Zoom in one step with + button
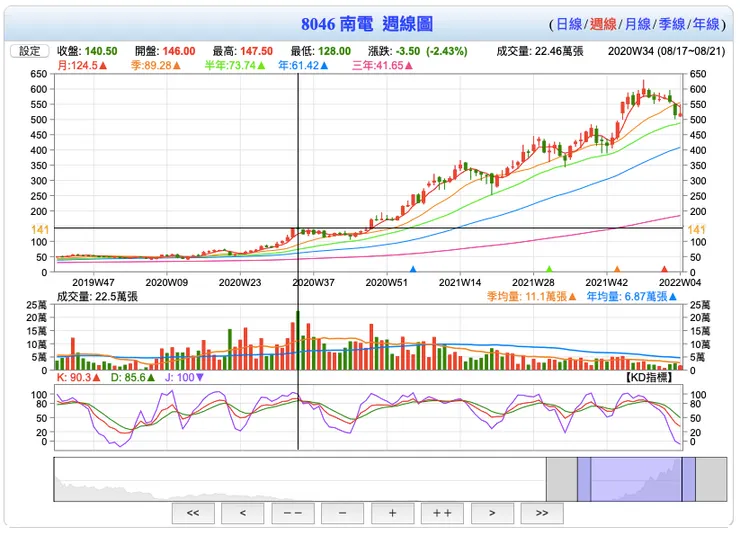Viewport: 740px width, 536px height. pyautogui.click(x=393, y=513)
